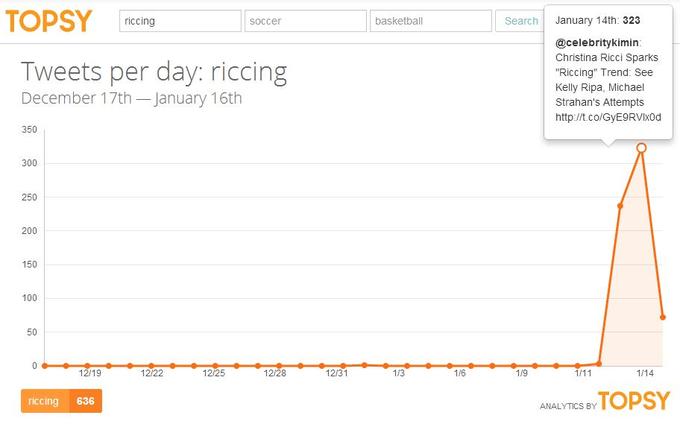
Task: Click the 636 count in the legend
Action: pos(85,401)
